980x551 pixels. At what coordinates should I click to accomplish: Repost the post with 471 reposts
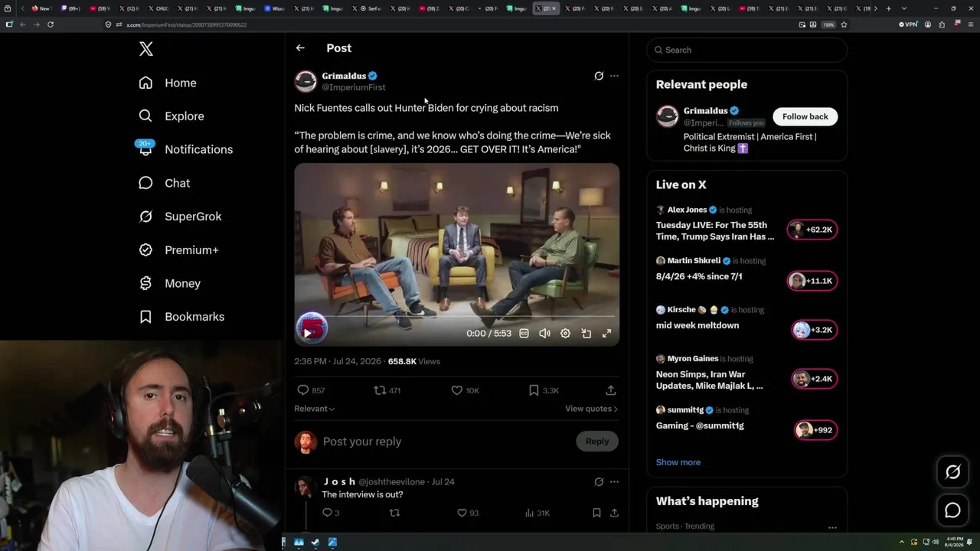click(387, 390)
